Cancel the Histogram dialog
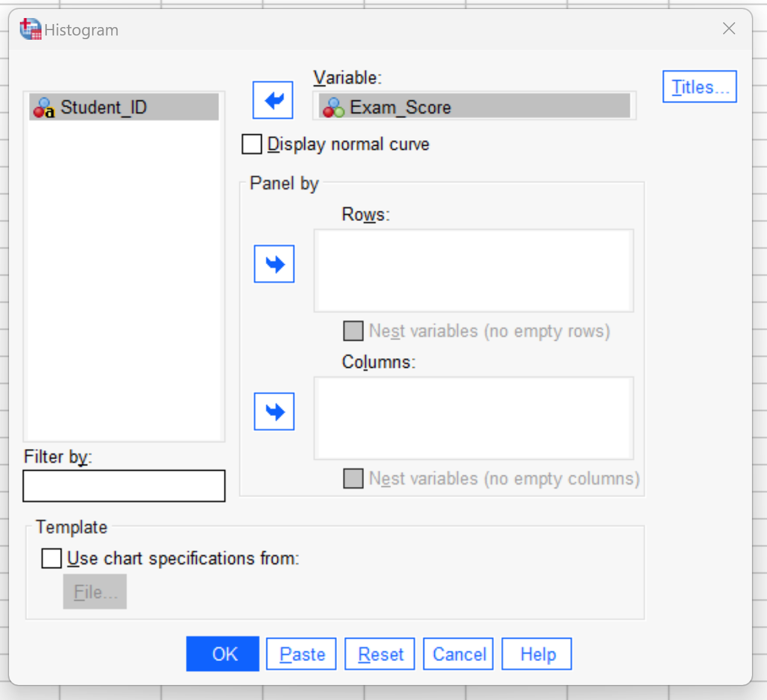Screen dimensions: 767x700 (x=458, y=654)
